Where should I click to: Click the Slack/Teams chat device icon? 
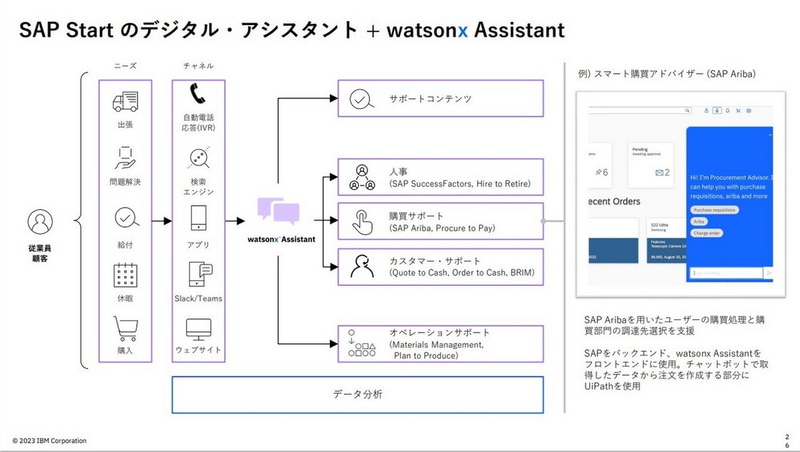200,274
